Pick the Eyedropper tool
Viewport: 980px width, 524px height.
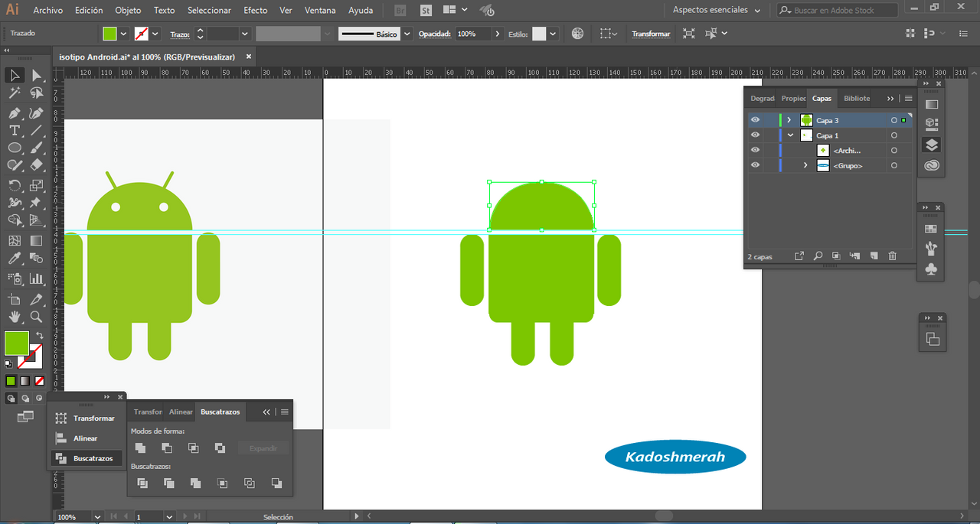[15, 259]
